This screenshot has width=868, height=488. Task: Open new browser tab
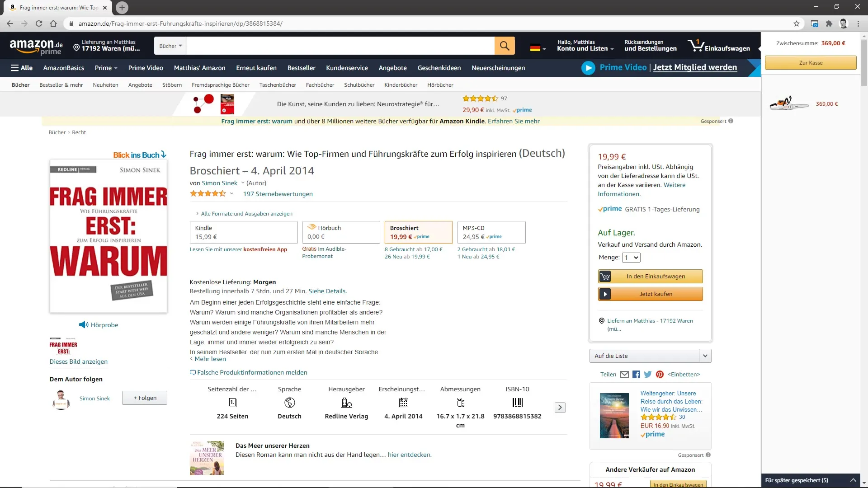[122, 8]
